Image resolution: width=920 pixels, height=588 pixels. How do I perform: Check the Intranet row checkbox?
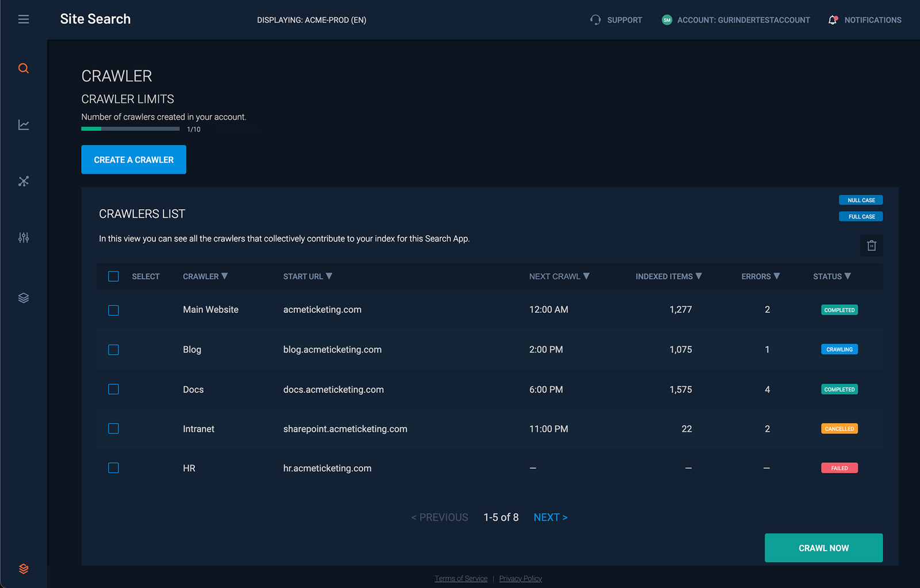pyautogui.click(x=113, y=429)
